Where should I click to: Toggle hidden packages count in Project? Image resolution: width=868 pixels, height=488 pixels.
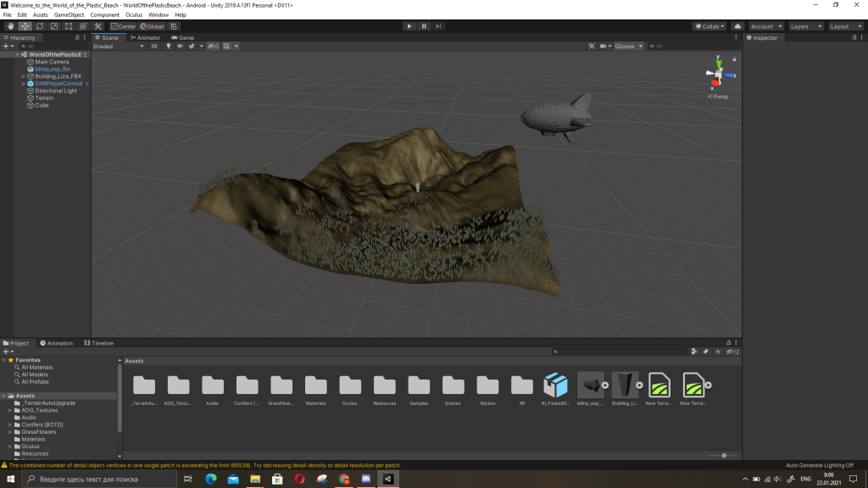(x=732, y=352)
